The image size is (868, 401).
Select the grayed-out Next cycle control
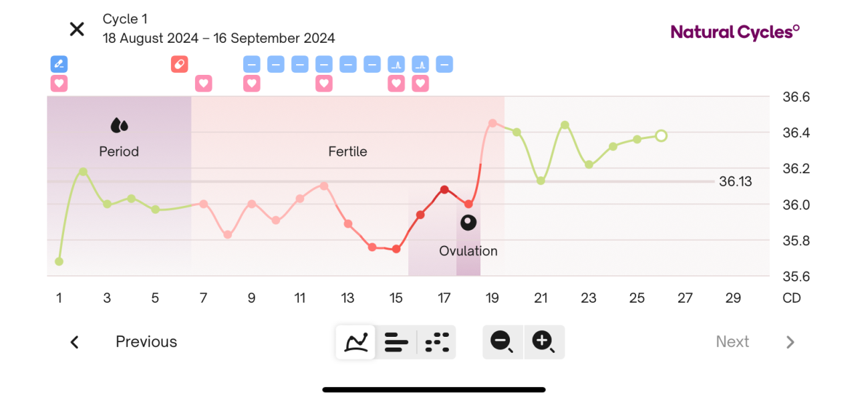coord(732,342)
